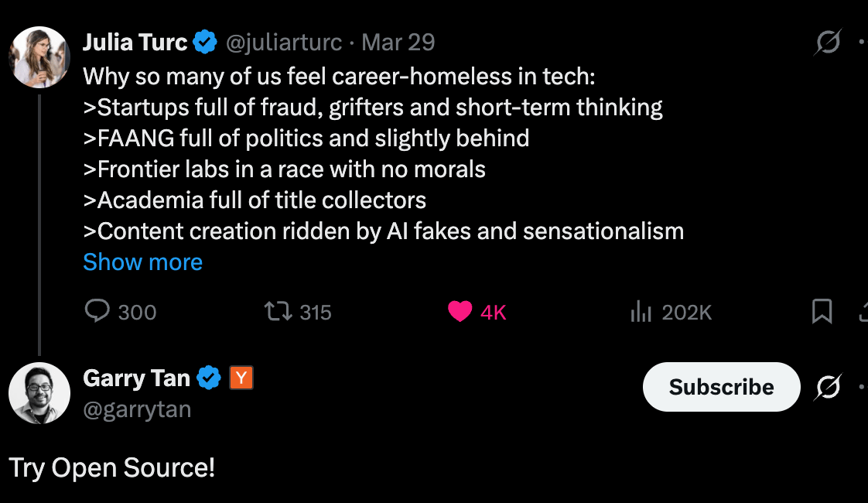Open the more options menu on Julia Turc's post
Screen dimensions: 868x503
click(x=862, y=43)
